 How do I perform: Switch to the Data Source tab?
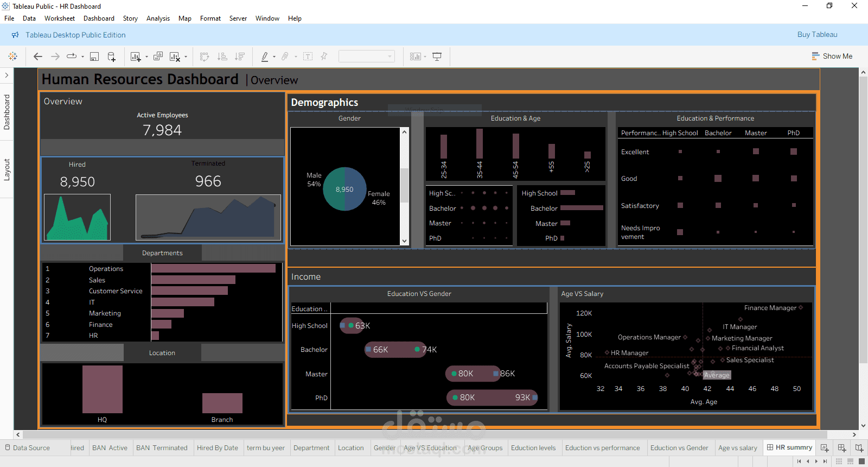27,448
